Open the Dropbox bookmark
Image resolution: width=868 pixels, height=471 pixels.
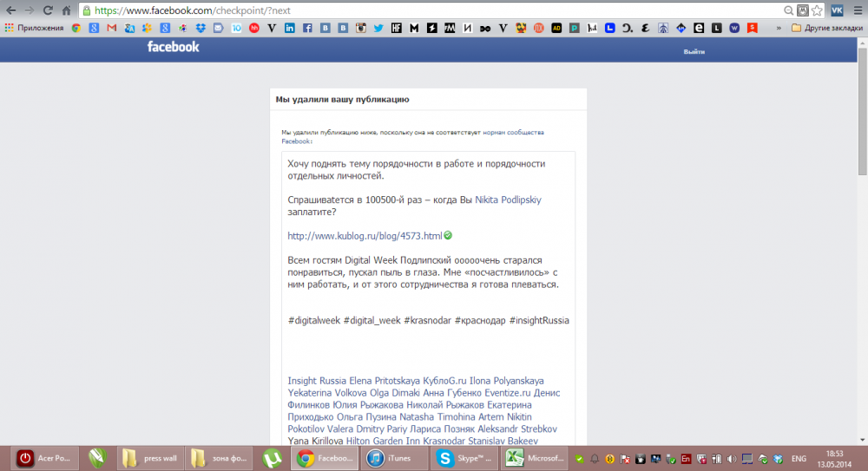coord(201,28)
